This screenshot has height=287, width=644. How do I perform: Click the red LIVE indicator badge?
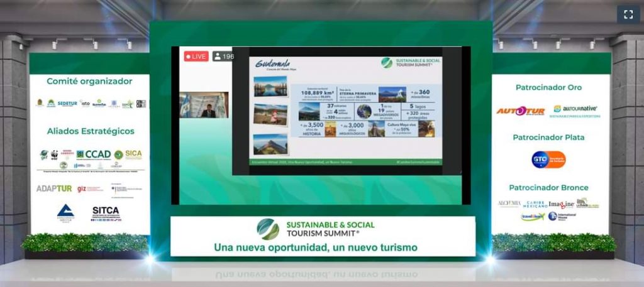[196, 57]
